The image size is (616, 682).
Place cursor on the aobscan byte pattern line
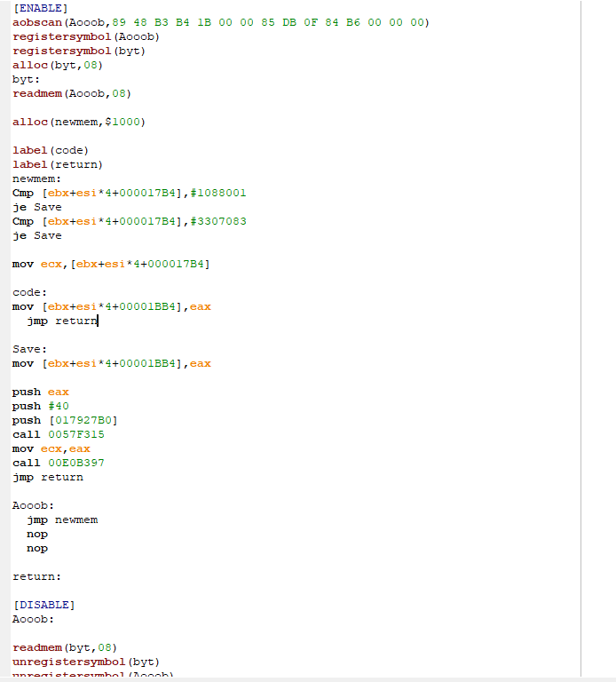219,22
